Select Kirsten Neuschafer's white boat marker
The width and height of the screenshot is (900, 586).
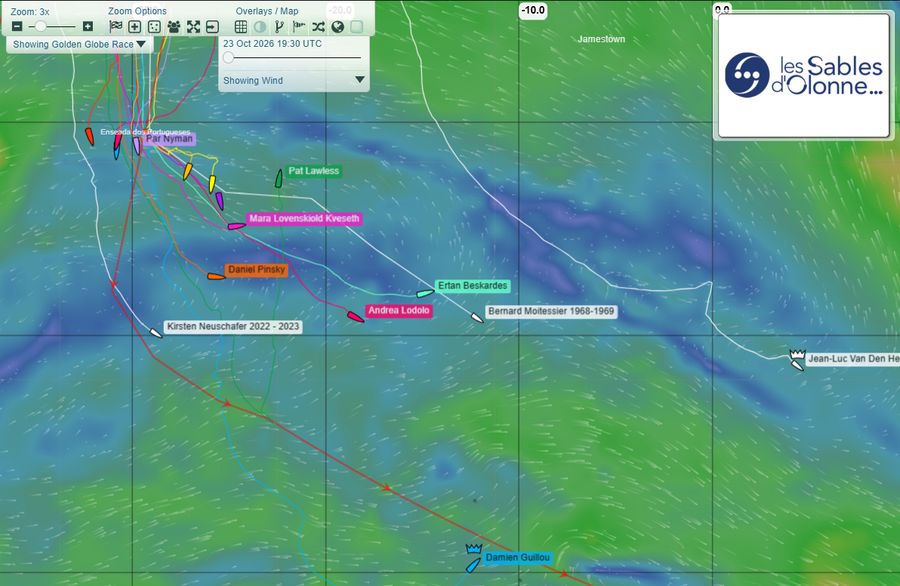click(x=156, y=333)
